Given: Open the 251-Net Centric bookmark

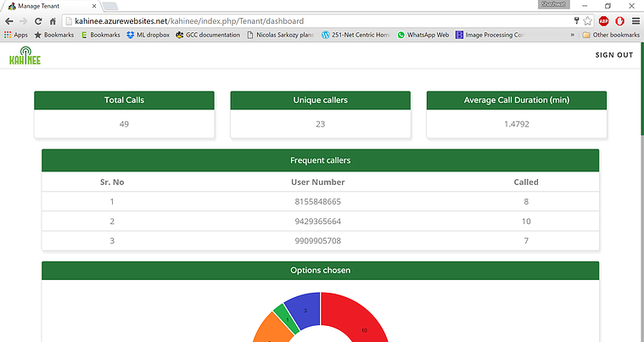Looking at the screenshot, I should pos(356,36).
